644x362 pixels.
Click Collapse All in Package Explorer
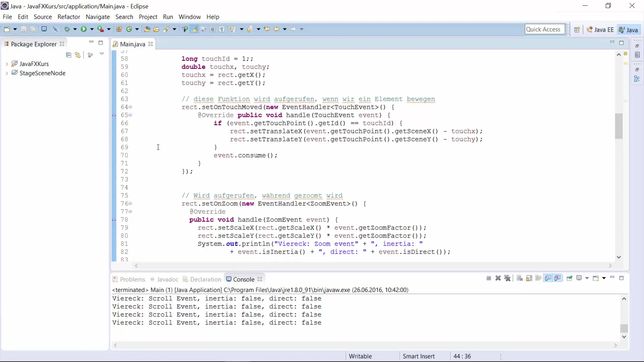click(x=68, y=55)
